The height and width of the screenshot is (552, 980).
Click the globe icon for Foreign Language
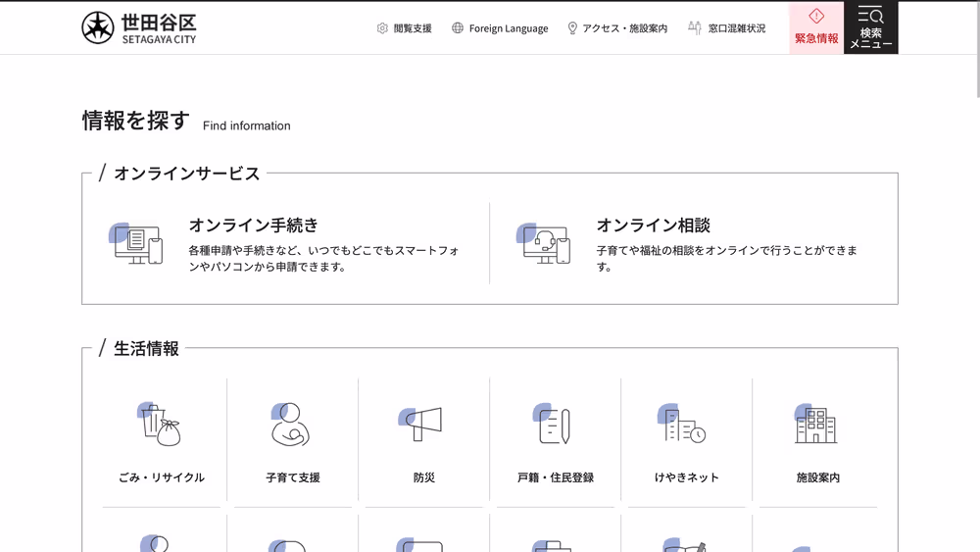tap(458, 28)
